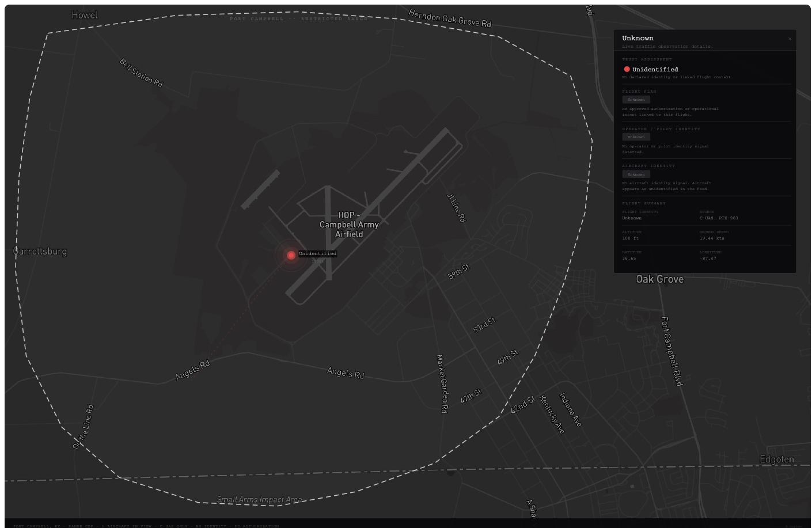The width and height of the screenshot is (812, 528).
Task: Click the 'AIRCRAFT IDENTITY' section heading
Action: pyautogui.click(x=648, y=166)
